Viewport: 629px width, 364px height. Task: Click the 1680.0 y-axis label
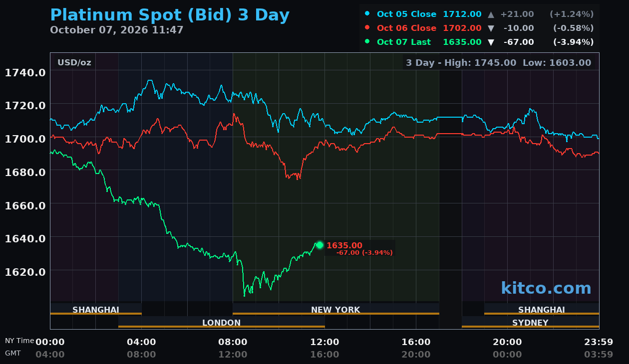(x=25, y=172)
